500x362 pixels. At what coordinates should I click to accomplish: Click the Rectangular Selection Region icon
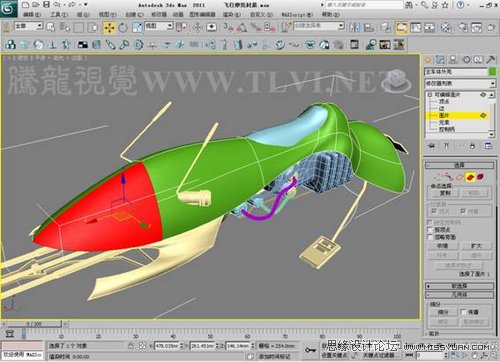click(79, 27)
